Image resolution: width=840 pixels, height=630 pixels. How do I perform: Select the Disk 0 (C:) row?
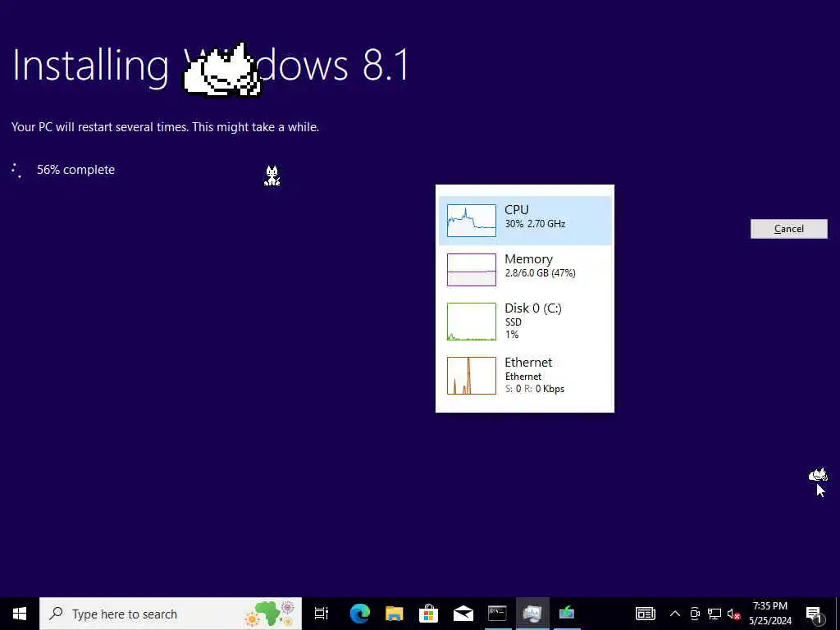pos(525,322)
